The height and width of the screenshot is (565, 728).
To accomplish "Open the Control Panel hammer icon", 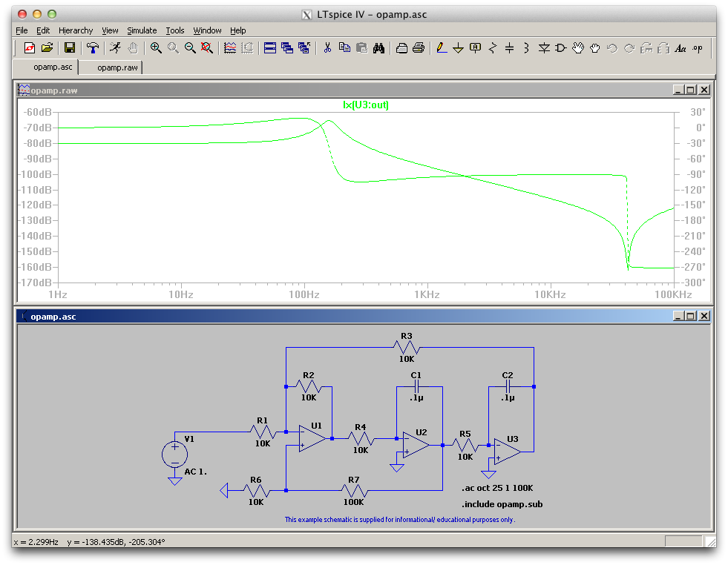I will (93, 47).
